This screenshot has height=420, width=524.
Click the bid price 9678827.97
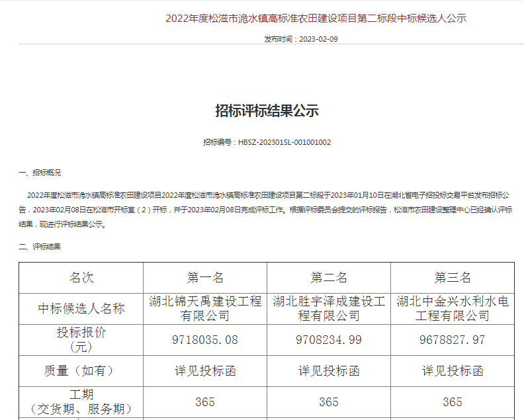(x=452, y=340)
